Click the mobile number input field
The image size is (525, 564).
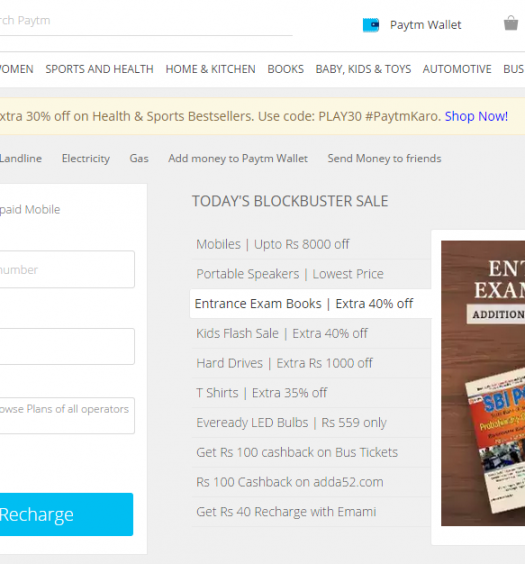pos(67,269)
